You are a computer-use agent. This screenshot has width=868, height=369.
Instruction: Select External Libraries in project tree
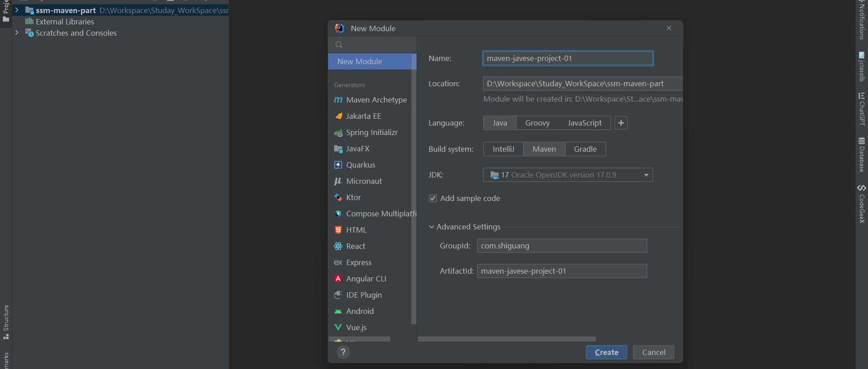(65, 22)
